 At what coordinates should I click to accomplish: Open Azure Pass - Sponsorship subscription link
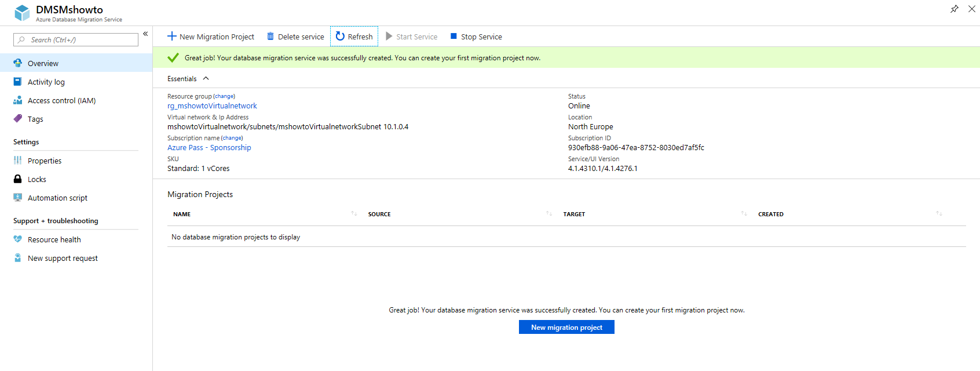209,148
